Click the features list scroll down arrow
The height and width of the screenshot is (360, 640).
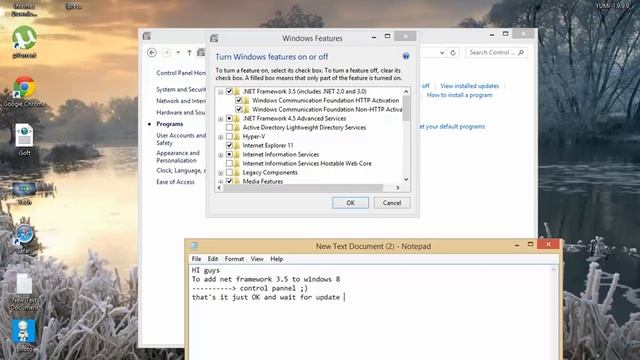coord(406,179)
